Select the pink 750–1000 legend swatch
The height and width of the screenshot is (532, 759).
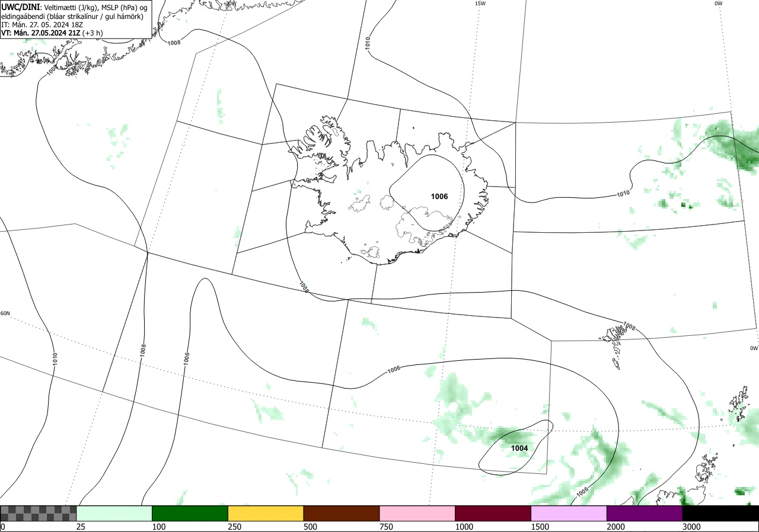pos(417,513)
